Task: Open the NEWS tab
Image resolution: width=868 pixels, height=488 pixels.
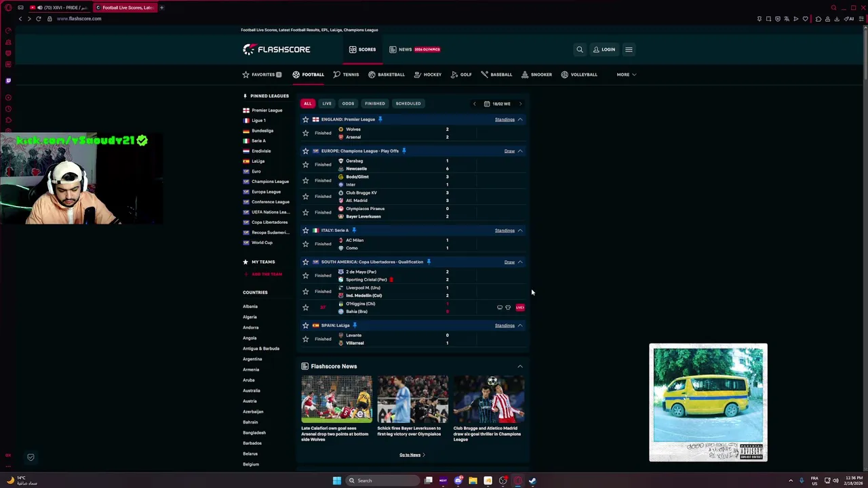Action: pyautogui.click(x=414, y=49)
